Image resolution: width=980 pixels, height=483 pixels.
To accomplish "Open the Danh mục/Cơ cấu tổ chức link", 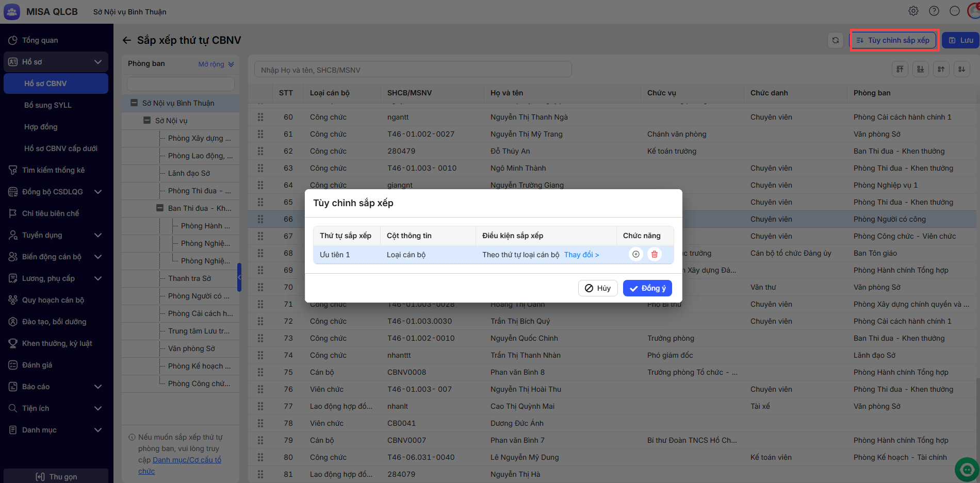I will [x=187, y=460].
